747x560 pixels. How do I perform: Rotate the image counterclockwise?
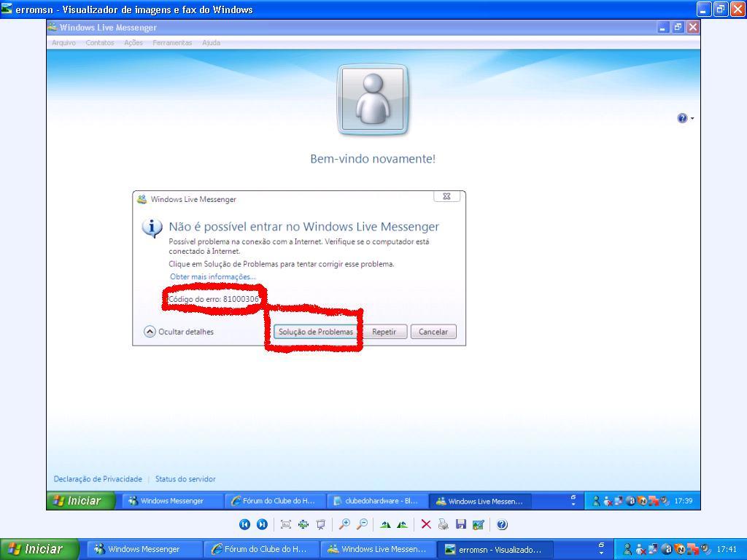[403, 524]
